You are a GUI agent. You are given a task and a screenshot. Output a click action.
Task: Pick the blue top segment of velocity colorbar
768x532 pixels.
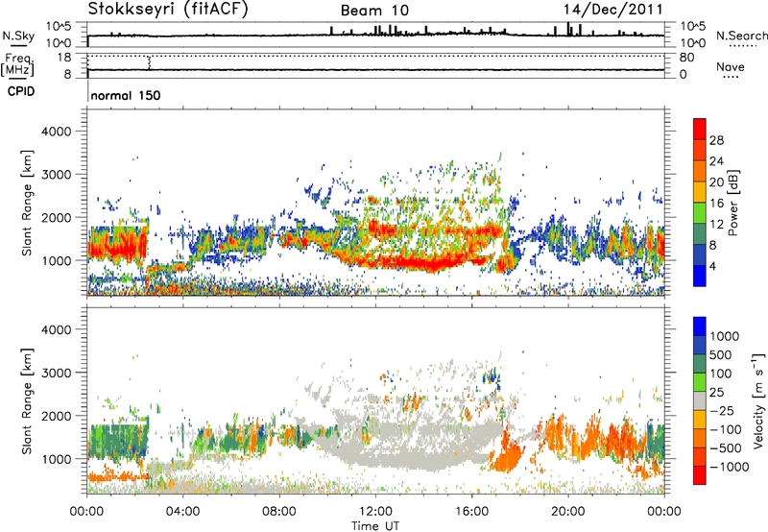coord(700,326)
